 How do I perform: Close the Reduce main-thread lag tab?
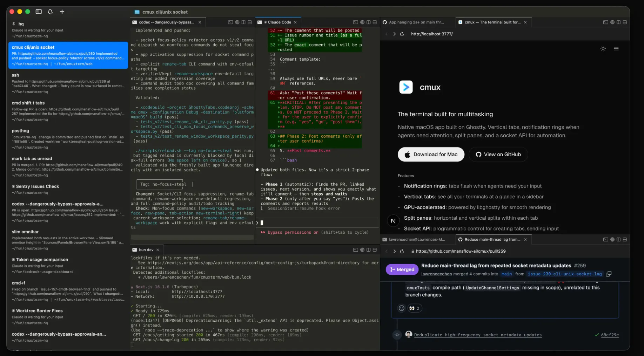[525, 240]
